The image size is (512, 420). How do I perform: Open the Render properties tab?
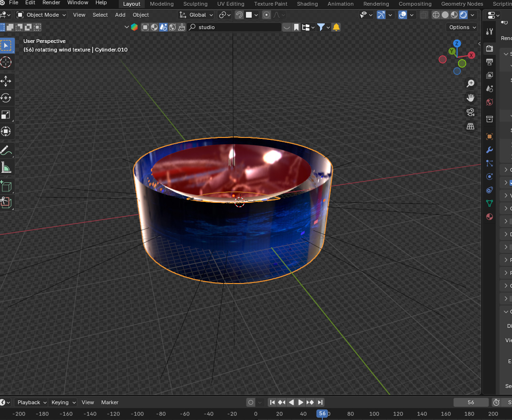click(490, 48)
